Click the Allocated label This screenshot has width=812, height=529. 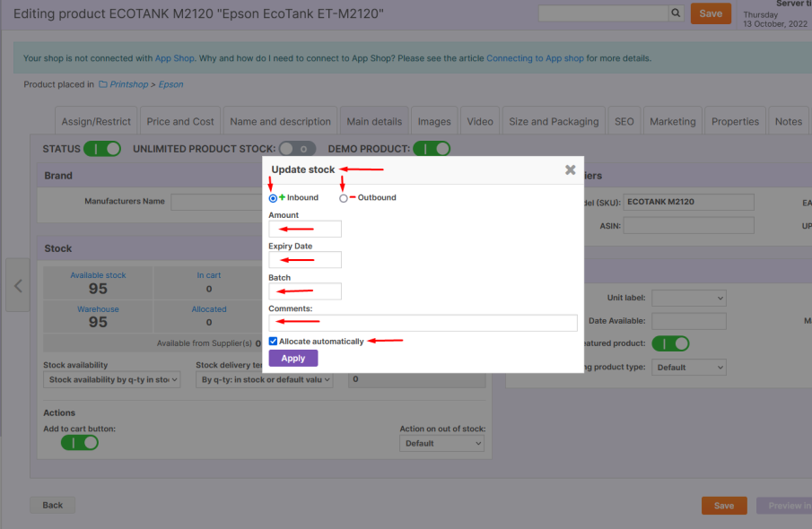209,309
